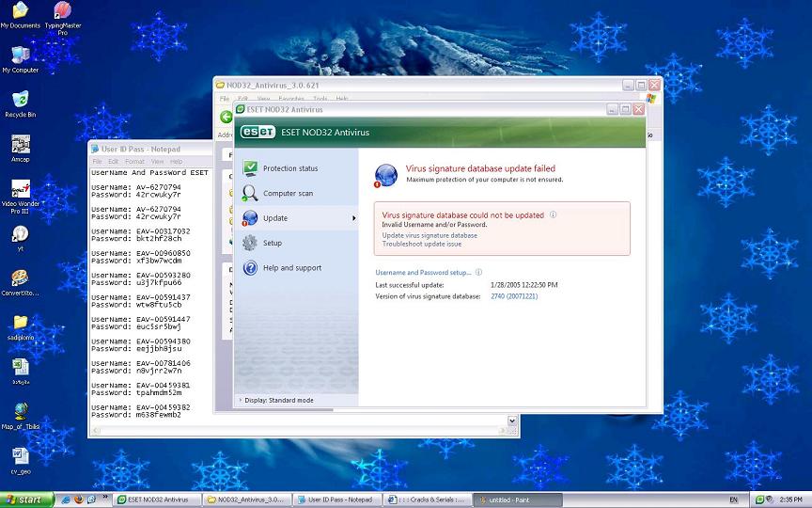
Task: Click the 2:35 PM taskbar clock
Action: pos(790,500)
